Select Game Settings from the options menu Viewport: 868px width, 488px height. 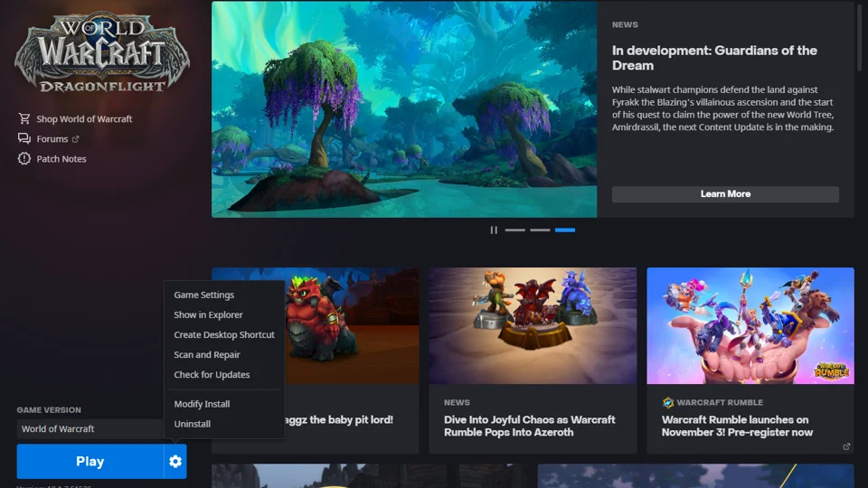203,295
